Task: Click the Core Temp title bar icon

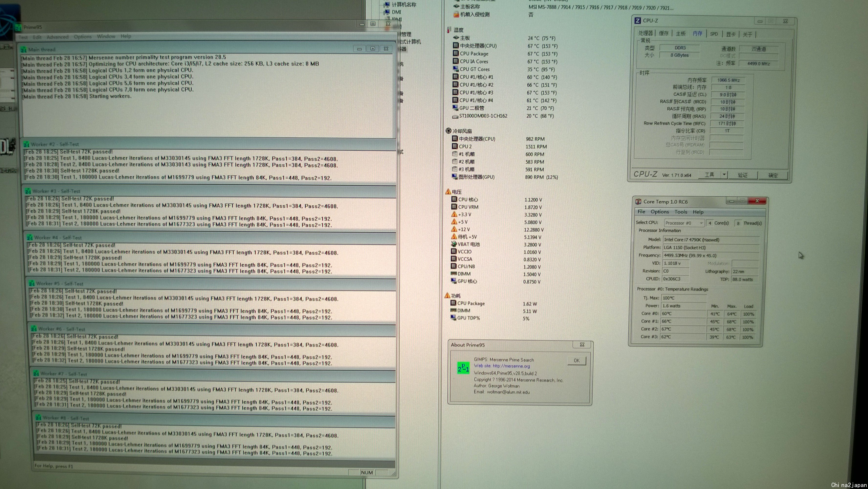Action: point(638,202)
